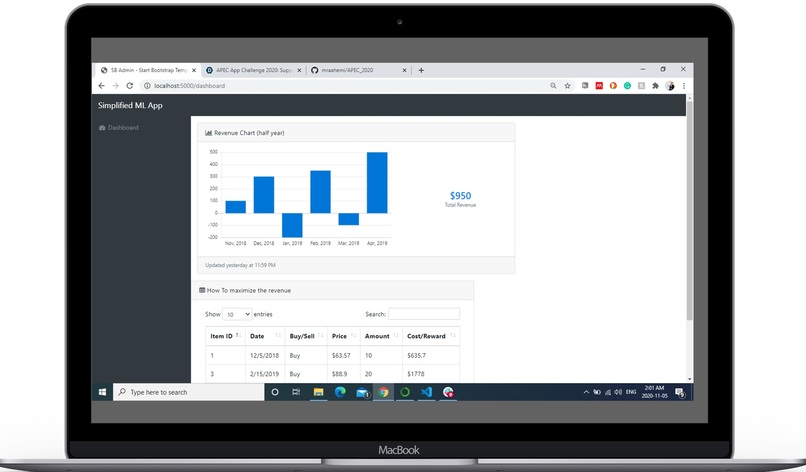Sort table by Price column
Image resolution: width=806 pixels, height=472 pixels.
pyautogui.click(x=343, y=336)
